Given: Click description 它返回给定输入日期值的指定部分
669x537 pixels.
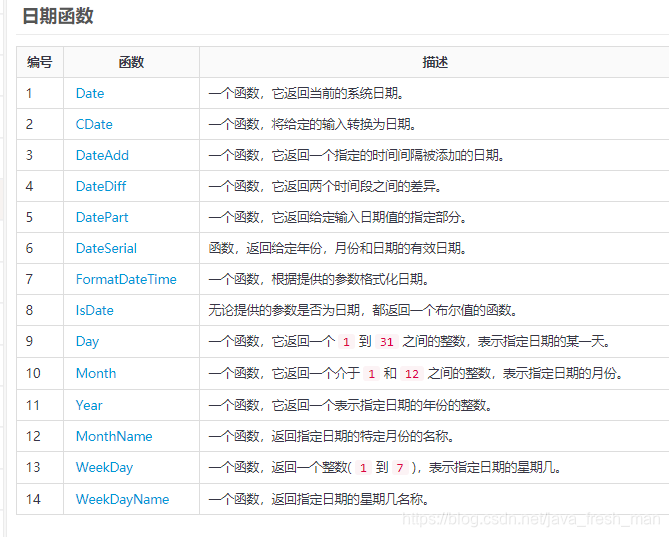Looking at the screenshot, I should point(369,218).
